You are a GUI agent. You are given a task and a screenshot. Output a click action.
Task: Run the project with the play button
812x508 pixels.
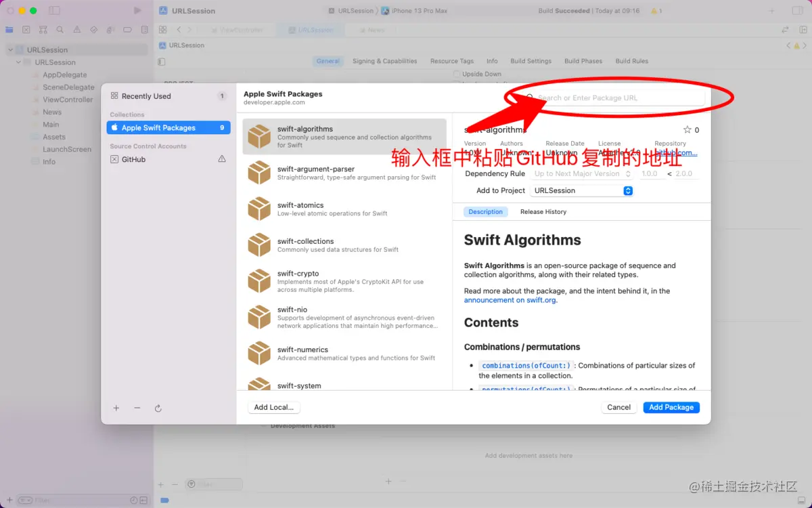click(137, 11)
